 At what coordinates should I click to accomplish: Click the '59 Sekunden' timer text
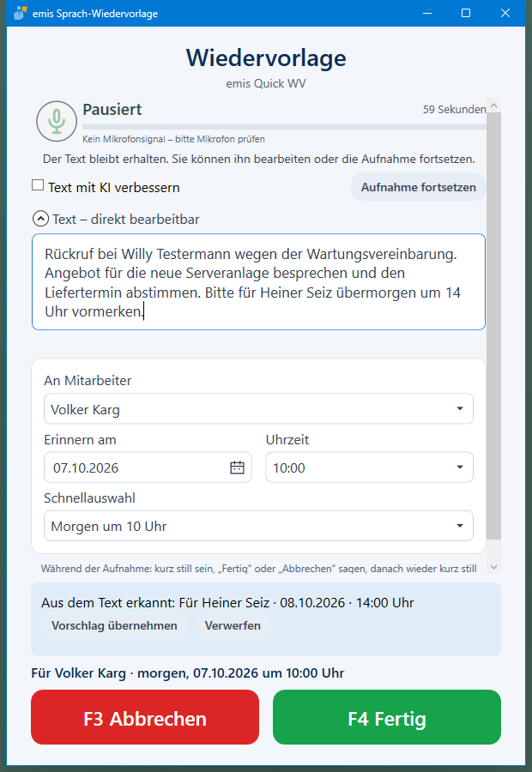pyautogui.click(x=454, y=109)
